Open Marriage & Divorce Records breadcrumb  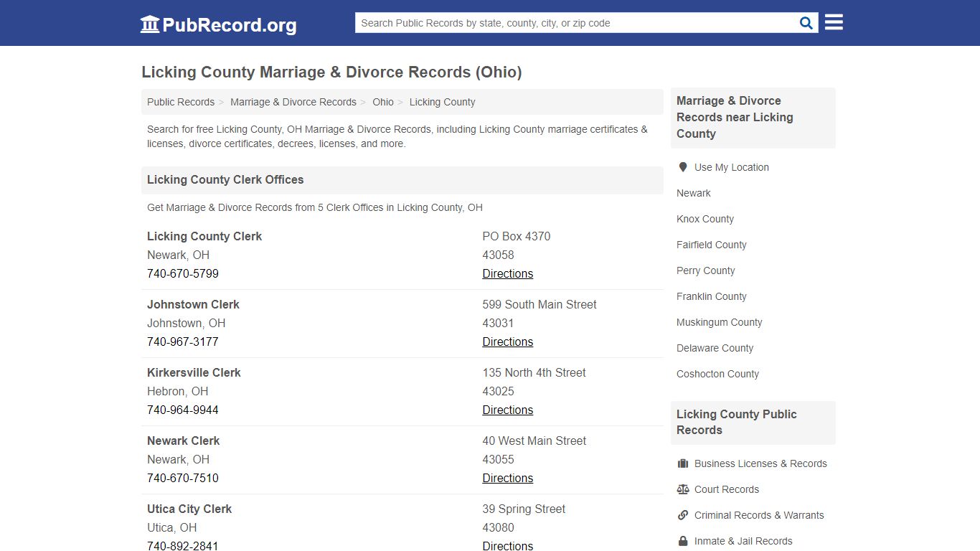click(x=293, y=102)
